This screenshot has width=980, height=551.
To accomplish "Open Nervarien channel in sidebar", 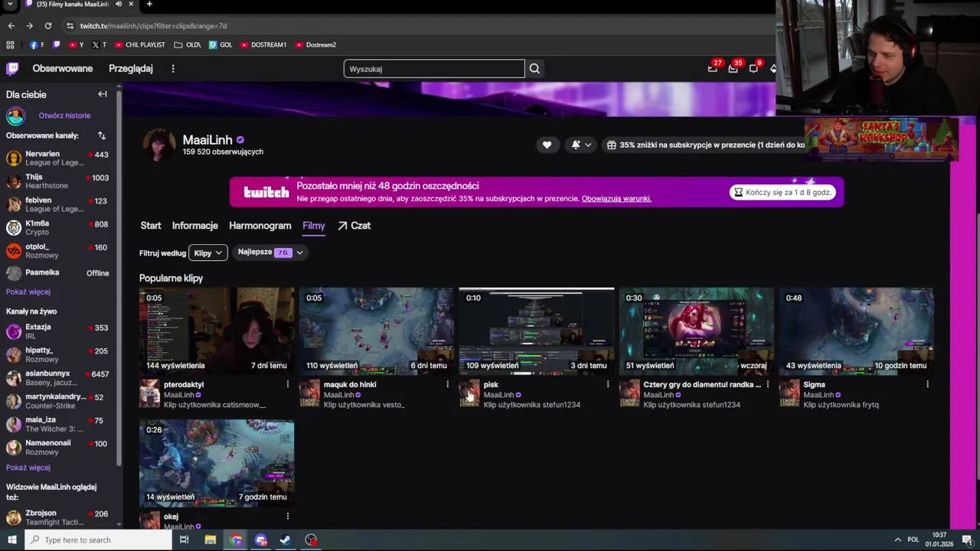I will (58, 158).
